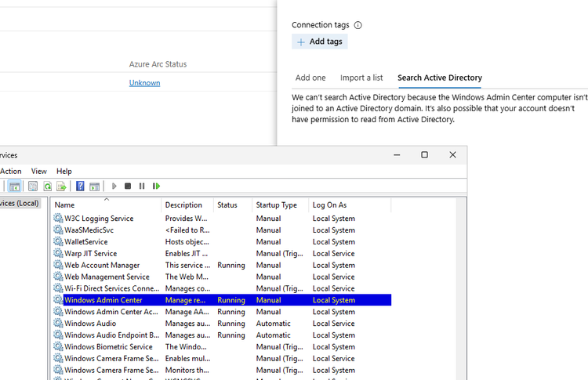Click the Connection tags info icon
The width and height of the screenshot is (588, 380).
[358, 25]
